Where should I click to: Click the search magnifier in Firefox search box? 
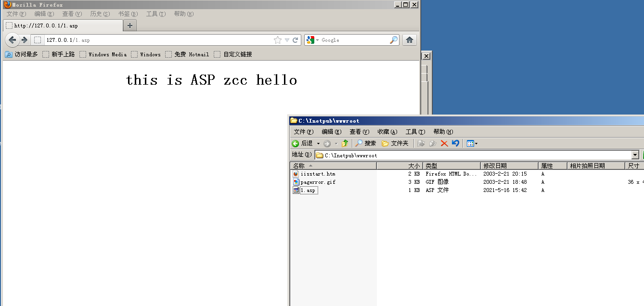tap(394, 40)
